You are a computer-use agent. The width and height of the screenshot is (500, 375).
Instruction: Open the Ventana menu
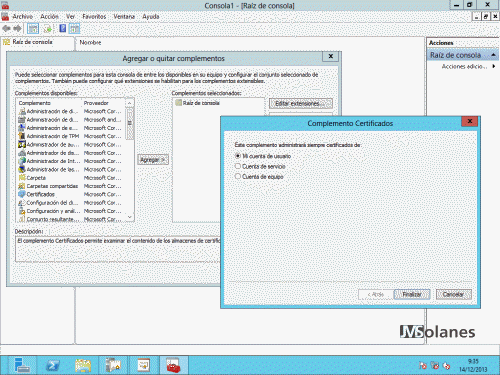point(124,16)
